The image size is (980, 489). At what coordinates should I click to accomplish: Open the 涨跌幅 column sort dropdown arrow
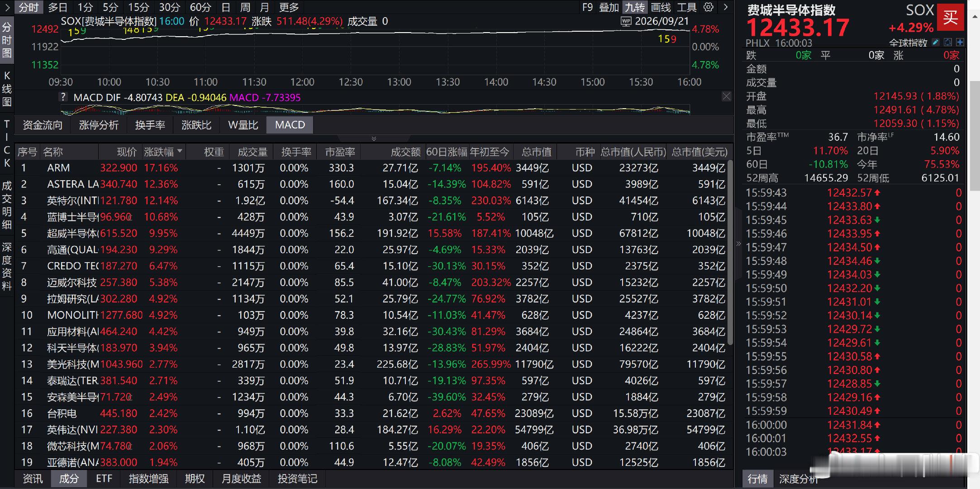[x=180, y=151]
